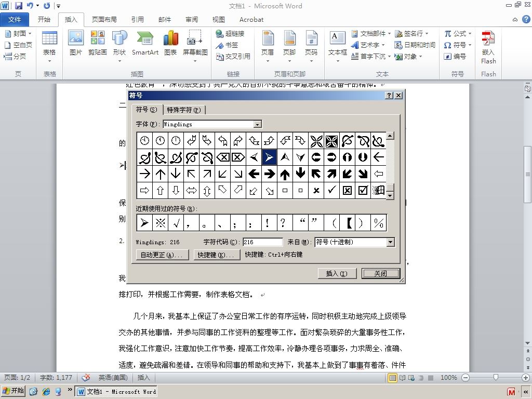Click the zoom out minus button

[465, 378]
